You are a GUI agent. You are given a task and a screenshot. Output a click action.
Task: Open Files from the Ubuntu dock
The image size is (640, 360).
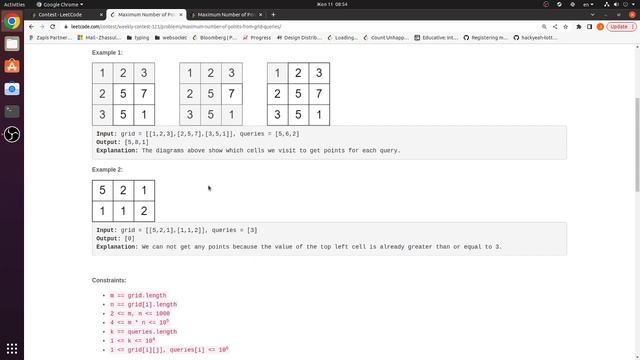(12, 44)
